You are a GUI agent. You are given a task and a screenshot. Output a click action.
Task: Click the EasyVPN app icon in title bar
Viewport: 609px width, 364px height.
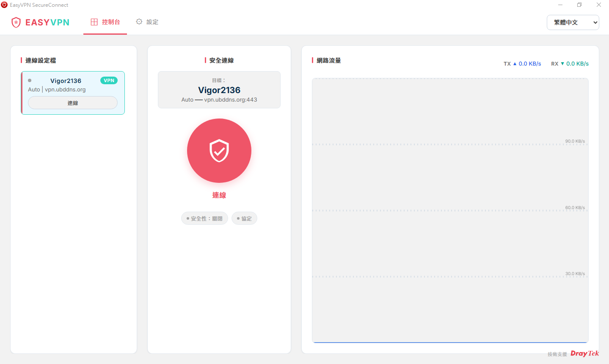point(4,5)
